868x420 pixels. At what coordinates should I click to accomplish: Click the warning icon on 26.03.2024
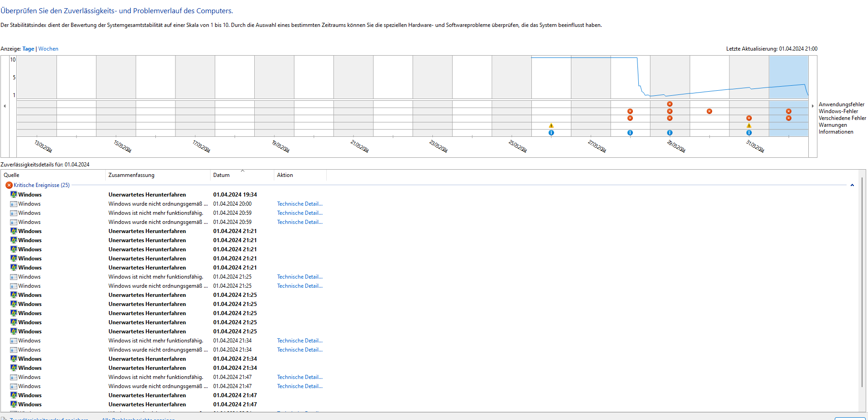click(551, 125)
